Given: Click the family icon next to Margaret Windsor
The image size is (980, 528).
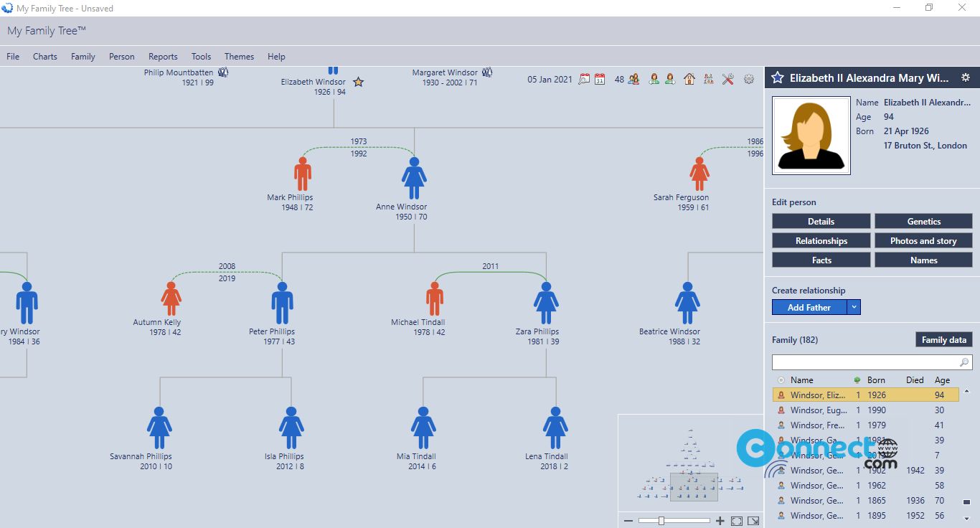Looking at the screenshot, I should [487, 72].
